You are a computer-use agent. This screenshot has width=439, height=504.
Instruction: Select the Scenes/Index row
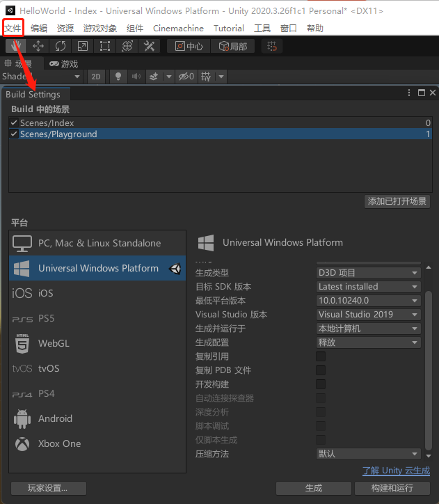tap(221, 123)
